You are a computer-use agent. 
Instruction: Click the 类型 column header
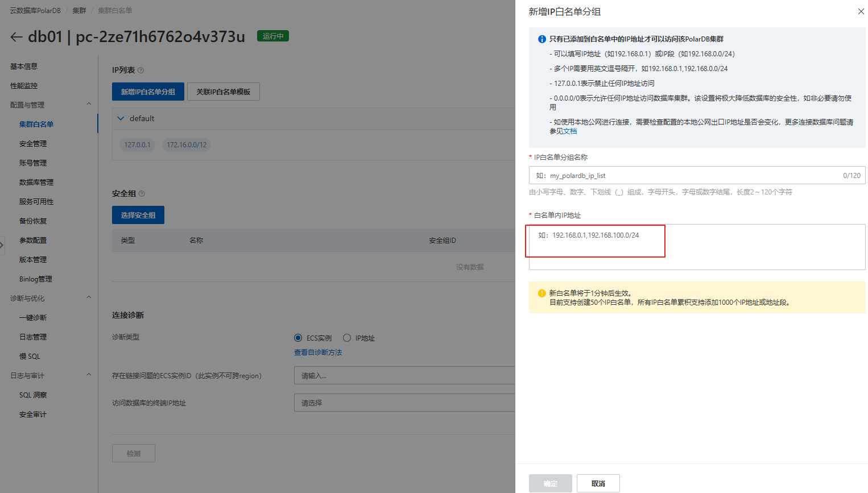128,241
